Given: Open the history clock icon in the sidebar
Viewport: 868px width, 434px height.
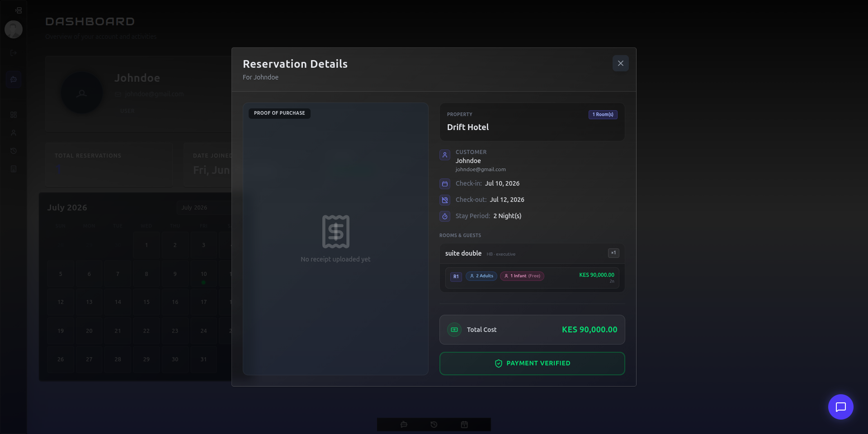Looking at the screenshot, I should click(x=14, y=151).
